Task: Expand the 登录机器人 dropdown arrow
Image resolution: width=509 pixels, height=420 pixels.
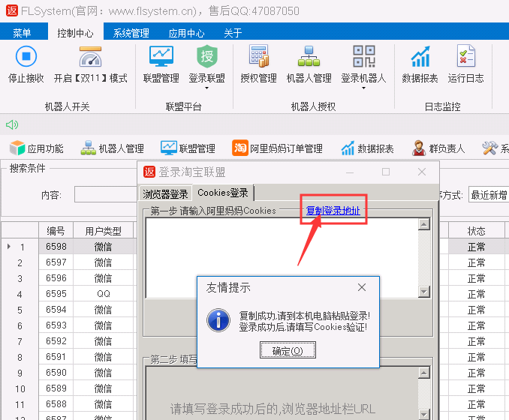Action: [363, 88]
